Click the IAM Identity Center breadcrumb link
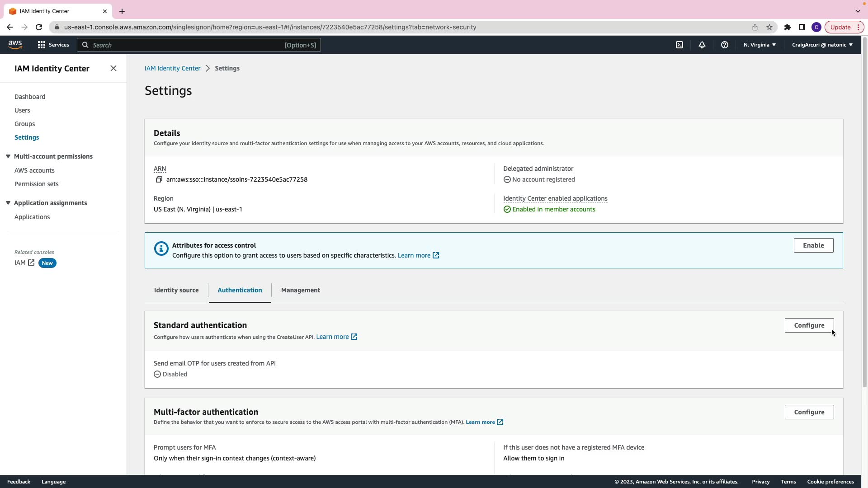Screen dimensions: 868x488 point(172,68)
